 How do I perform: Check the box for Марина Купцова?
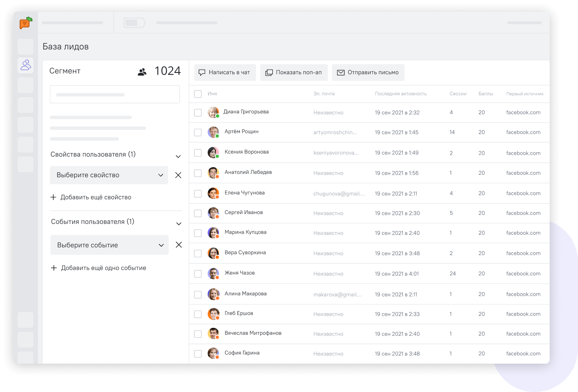(198, 233)
